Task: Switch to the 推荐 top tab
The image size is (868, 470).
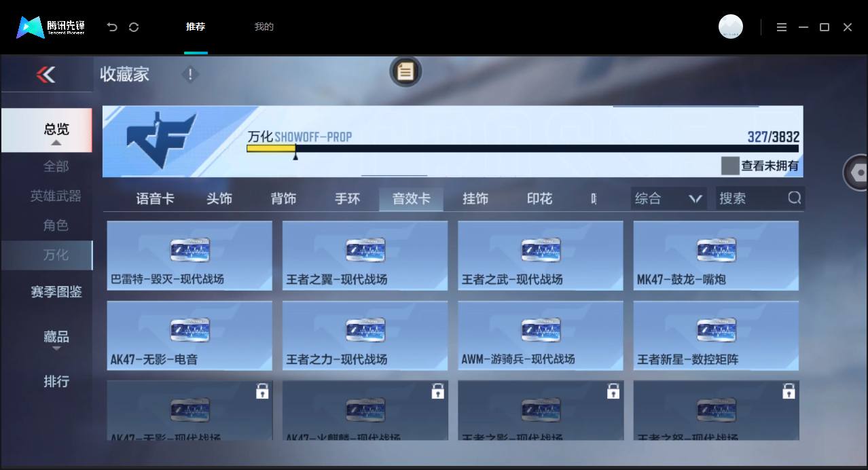Action: coord(196,27)
